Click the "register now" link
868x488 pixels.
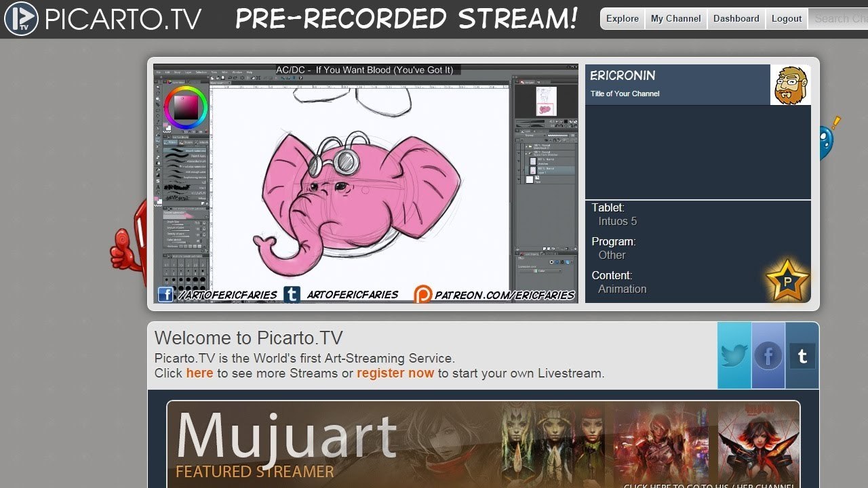point(395,373)
